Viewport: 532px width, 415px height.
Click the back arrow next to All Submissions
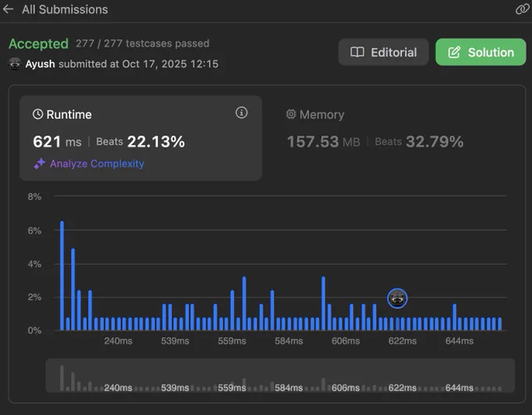pyautogui.click(x=8, y=9)
